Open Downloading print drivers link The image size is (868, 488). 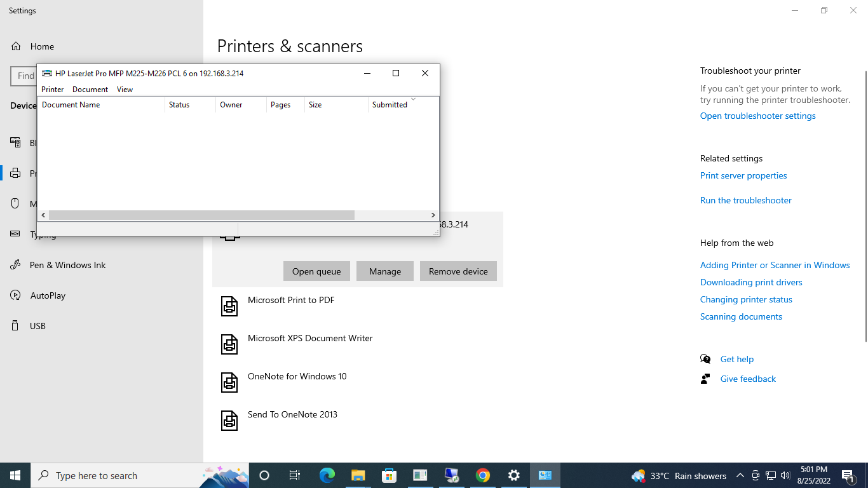pyautogui.click(x=751, y=282)
